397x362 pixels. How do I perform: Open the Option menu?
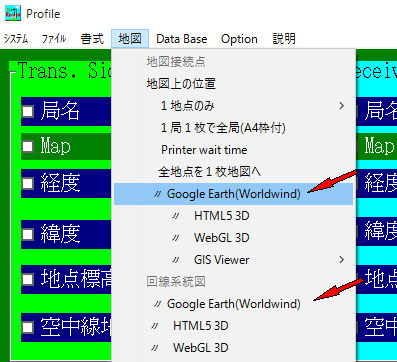point(239,39)
